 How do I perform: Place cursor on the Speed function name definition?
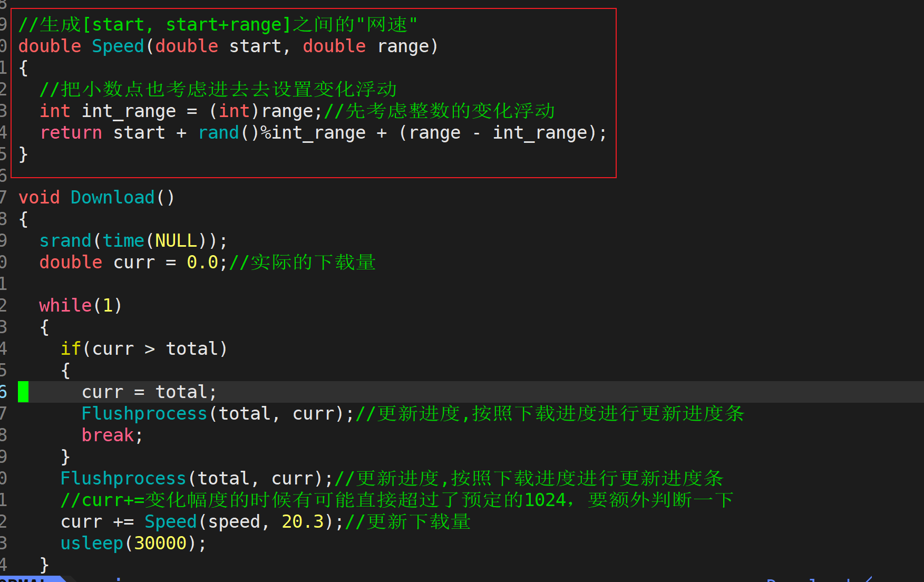pos(118,46)
